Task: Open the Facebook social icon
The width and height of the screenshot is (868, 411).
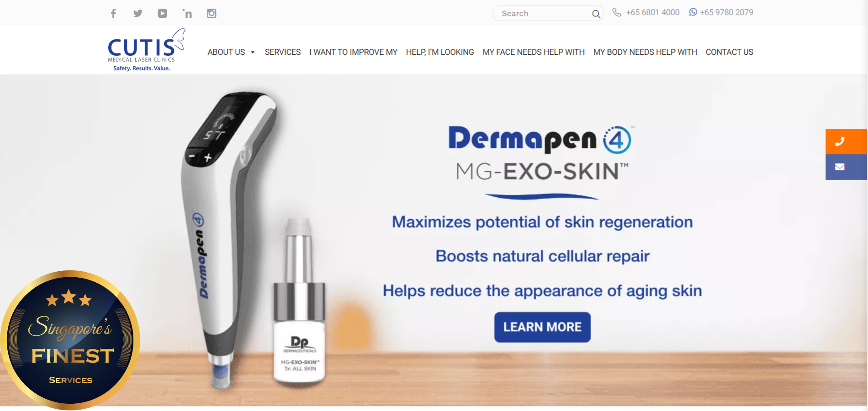Action: point(113,13)
